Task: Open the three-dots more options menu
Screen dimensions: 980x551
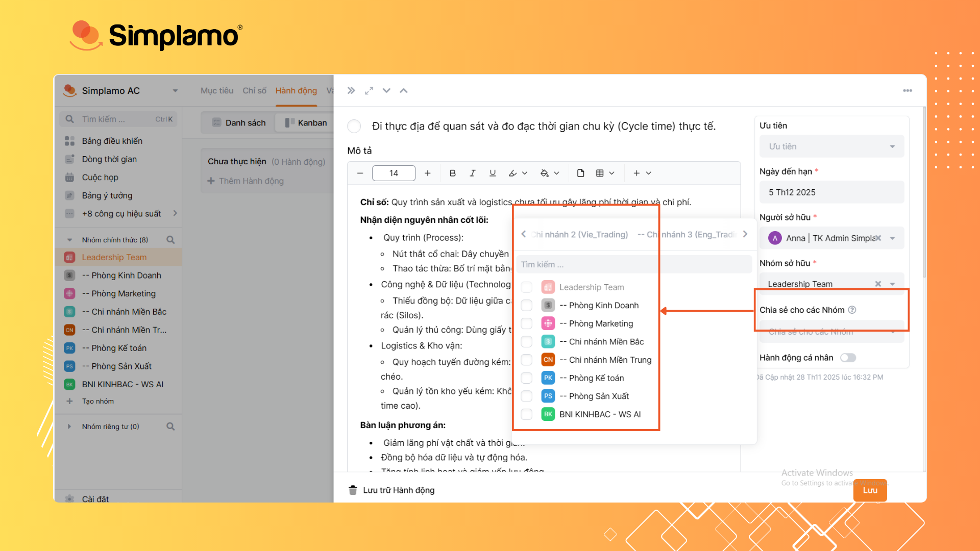Action: click(x=907, y=91)
